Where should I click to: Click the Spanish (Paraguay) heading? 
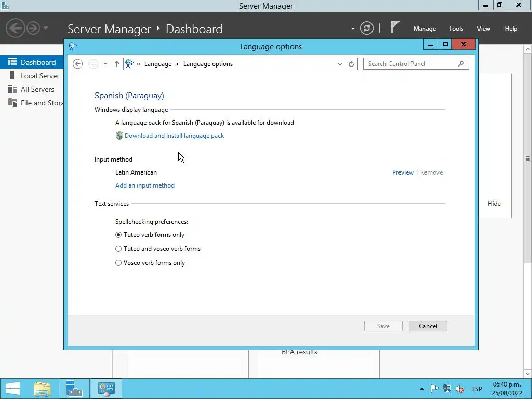[129, 96]
